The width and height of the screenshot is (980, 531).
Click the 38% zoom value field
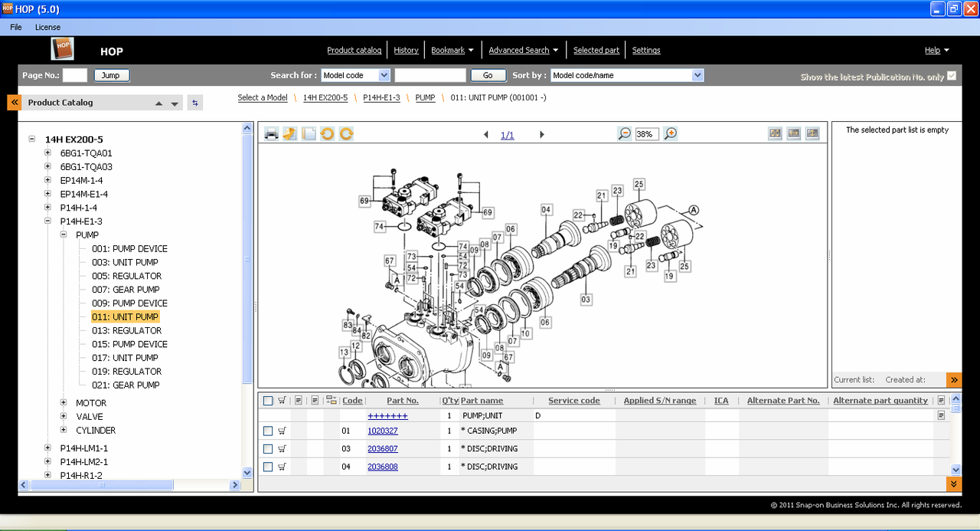click(647, 133)
